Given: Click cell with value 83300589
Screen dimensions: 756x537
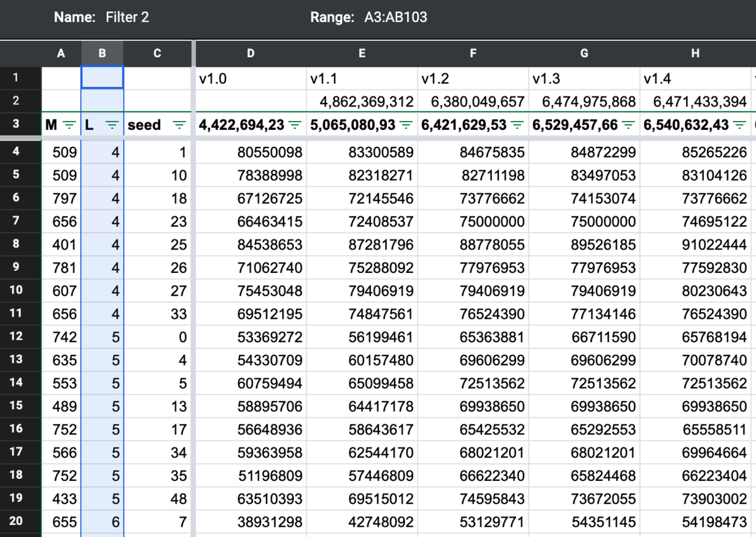Looking at the screenshot, I should tap(362, 152).
